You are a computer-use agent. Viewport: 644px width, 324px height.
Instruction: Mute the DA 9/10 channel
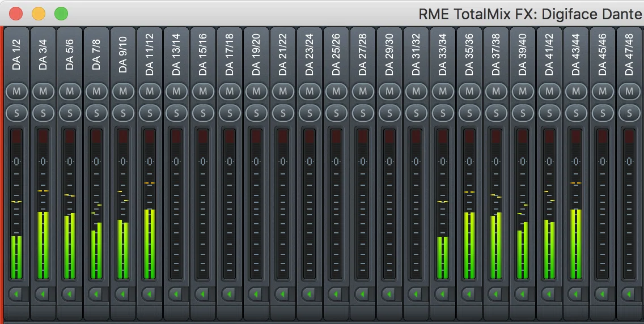[x=123, y=91]
